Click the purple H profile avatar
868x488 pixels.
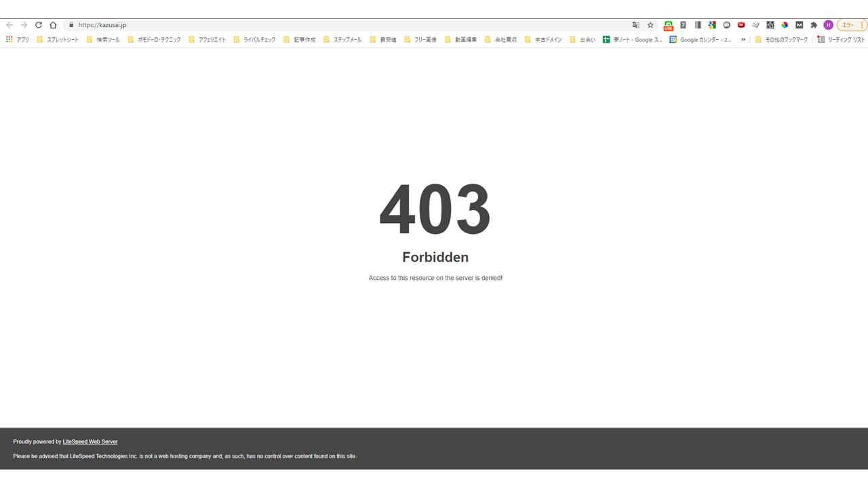[x=828, y=25]
